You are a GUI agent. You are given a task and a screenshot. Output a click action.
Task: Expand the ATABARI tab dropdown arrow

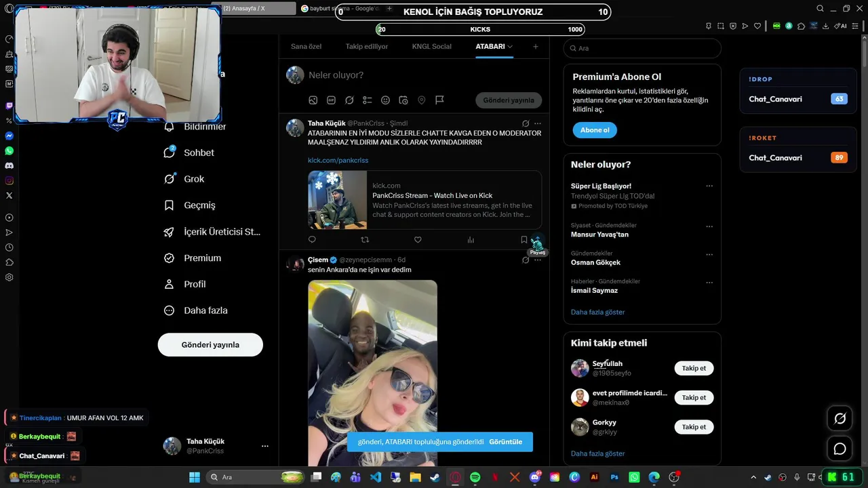[x=510, y=47]
